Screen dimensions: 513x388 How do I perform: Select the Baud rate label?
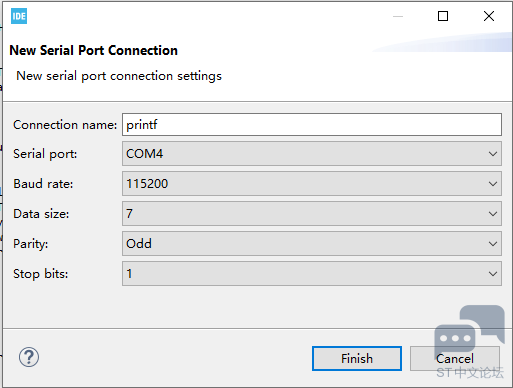(43, 184)
